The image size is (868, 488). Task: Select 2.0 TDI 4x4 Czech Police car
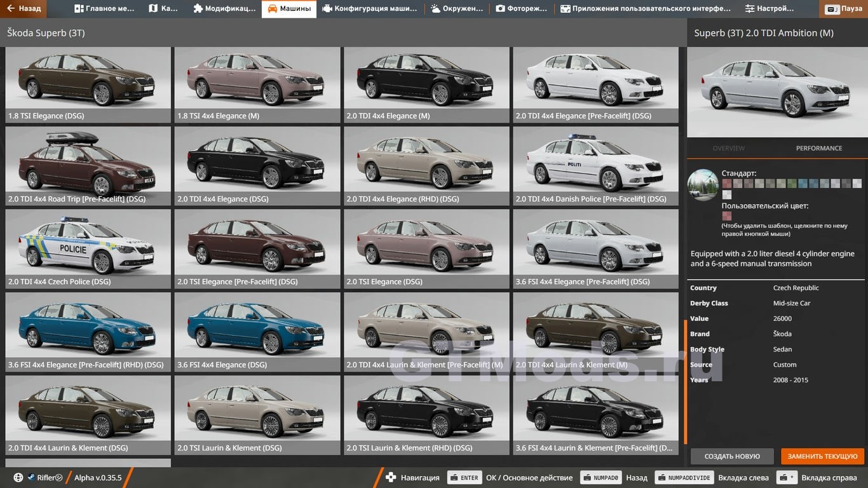pos(88,249)
